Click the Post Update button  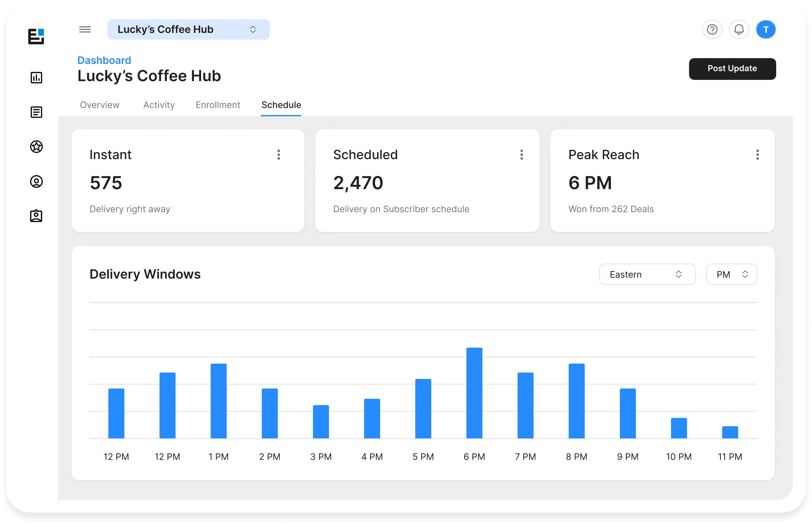coord(732,69)
